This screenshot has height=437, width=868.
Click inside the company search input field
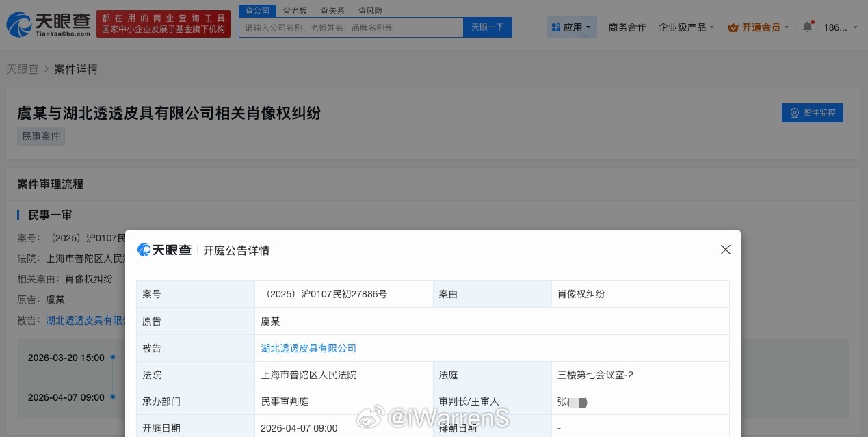(x=351, y=27)
